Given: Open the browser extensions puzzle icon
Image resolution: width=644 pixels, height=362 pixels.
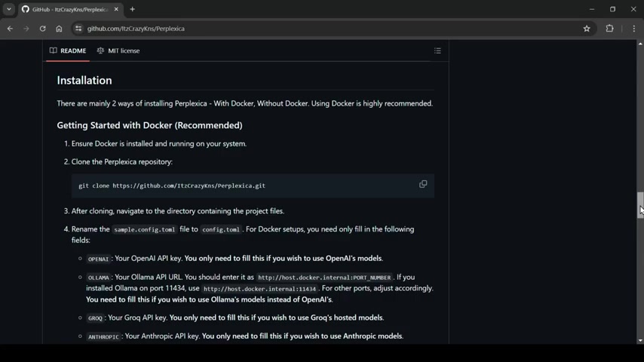Looking at the screenshot, I should 609,29.
